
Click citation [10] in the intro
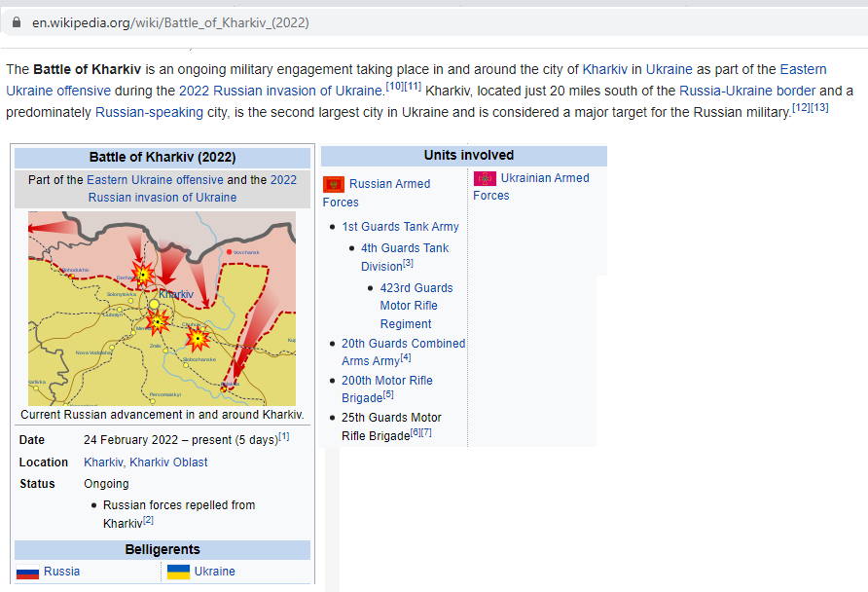394,87
